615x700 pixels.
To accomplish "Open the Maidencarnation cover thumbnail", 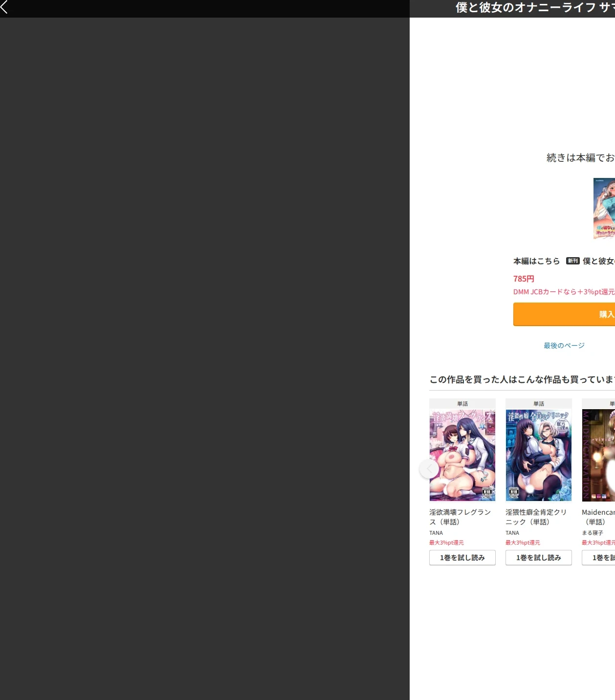I will [598, 455].
